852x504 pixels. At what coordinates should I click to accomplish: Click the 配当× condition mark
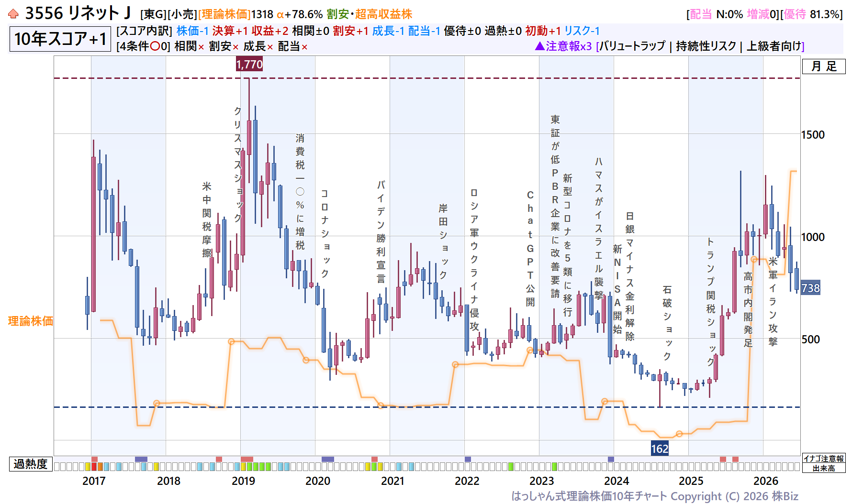point(293,46)
